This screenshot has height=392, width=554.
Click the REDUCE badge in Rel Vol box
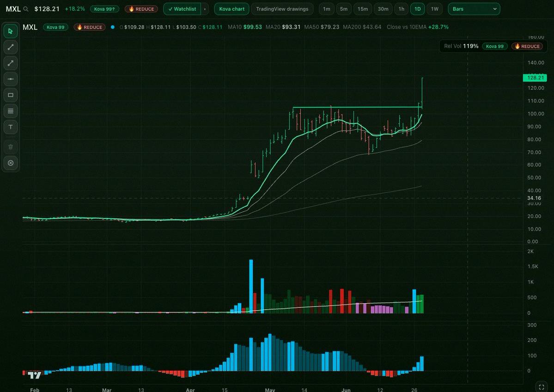tap(527, 46)
